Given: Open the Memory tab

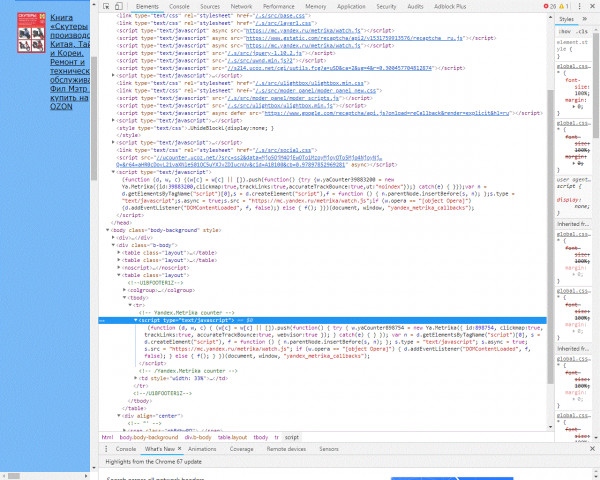Looking at the screenshot, I should [316, 7].
